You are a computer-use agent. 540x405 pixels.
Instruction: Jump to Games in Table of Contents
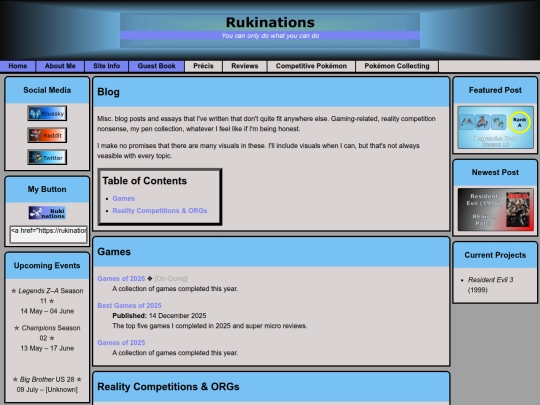click(x=123, y=199)
